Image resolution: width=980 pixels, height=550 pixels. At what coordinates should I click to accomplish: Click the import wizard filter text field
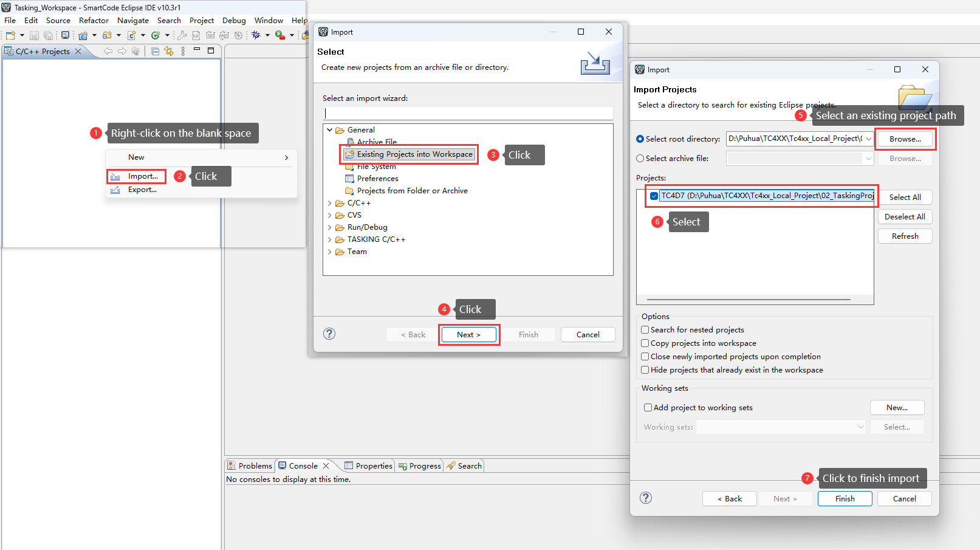click(x=468, y=114)
